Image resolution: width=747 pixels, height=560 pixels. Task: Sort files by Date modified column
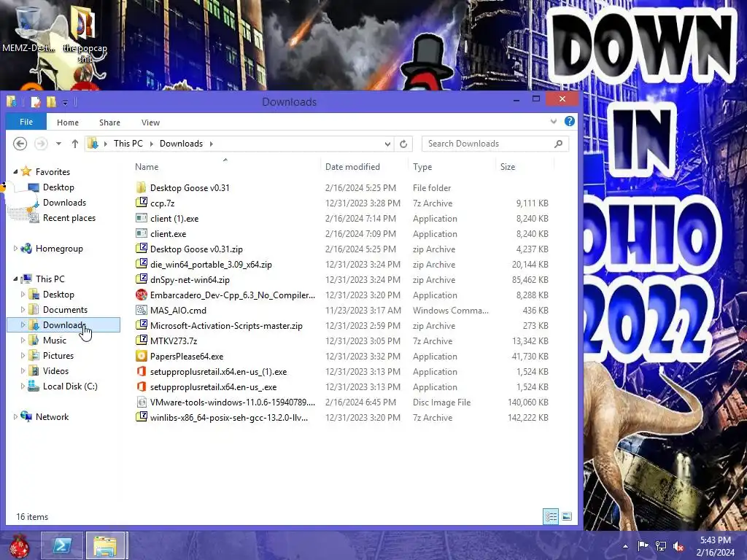(352, 167)
